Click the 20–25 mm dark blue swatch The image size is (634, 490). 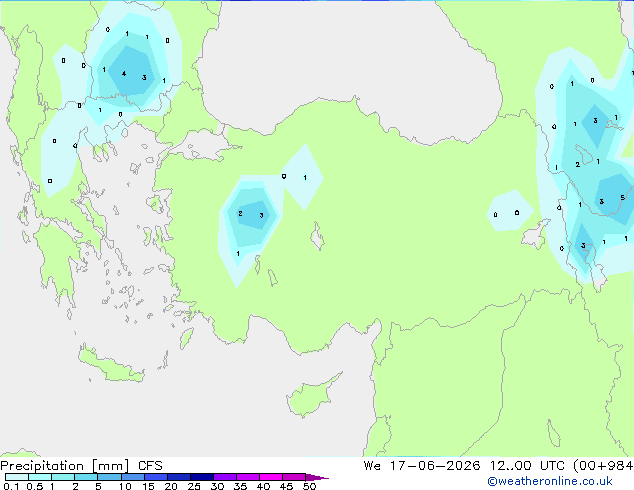tap(179, 477)
